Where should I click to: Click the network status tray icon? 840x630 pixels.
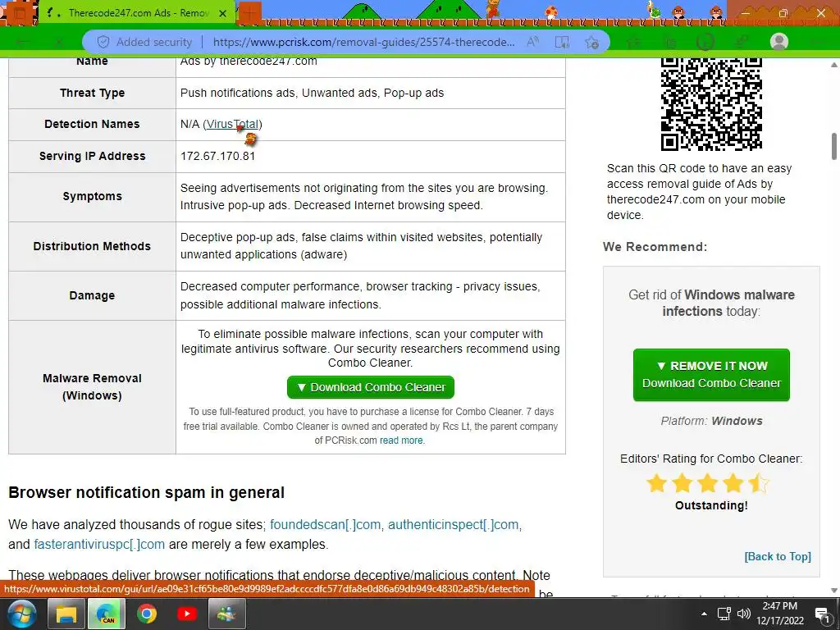724,614
